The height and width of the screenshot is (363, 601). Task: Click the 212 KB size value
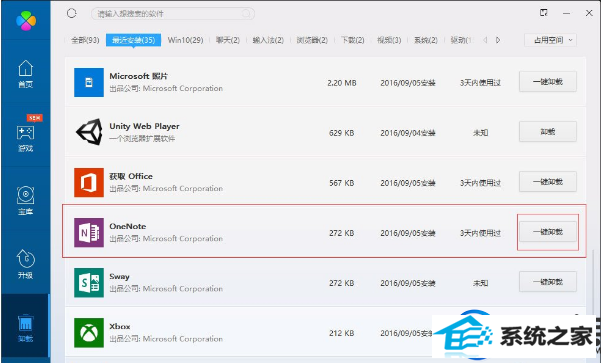click(341, 333)
